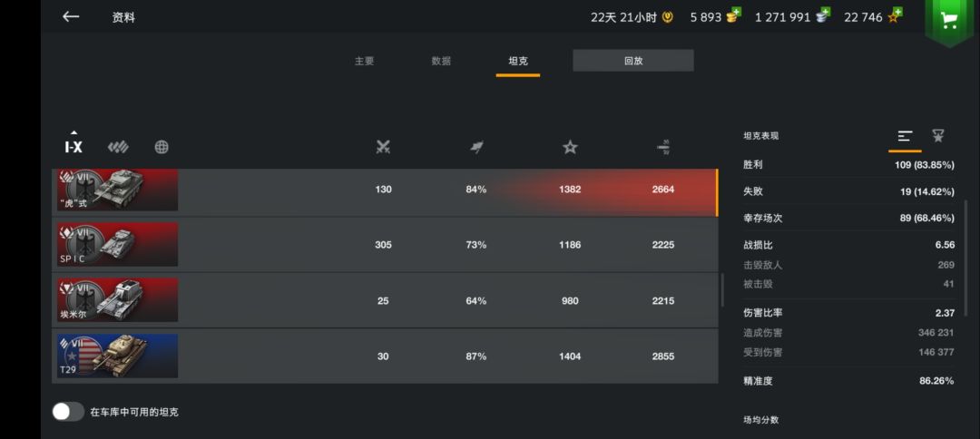Switch to the 数据 tab
Viewport: 980px width, 439px height.
pyautogui.click(x=441, y=62)
